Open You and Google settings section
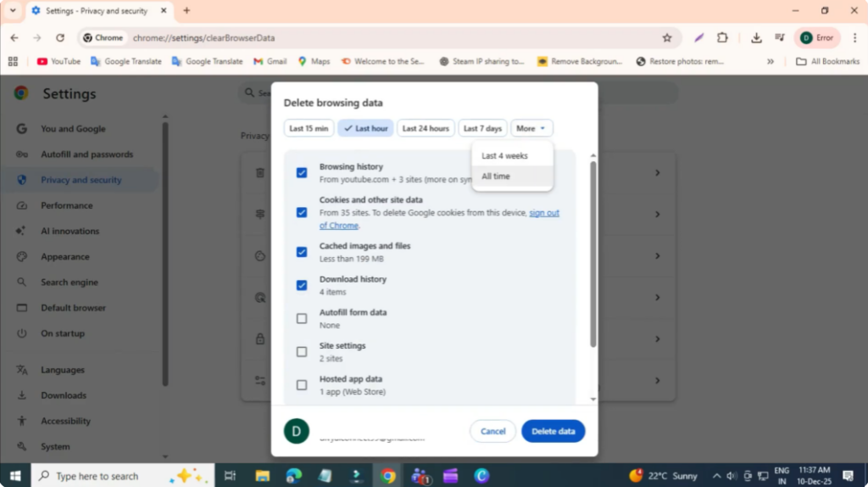 pyautogui.click(x=73, y=128)
